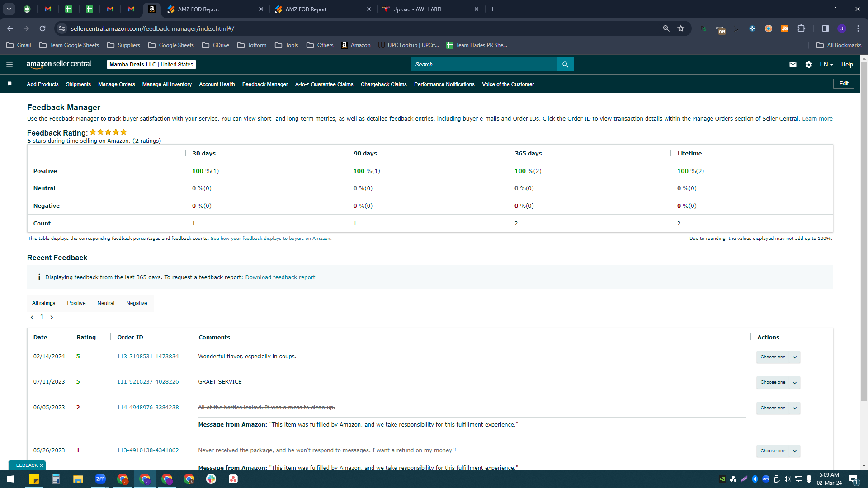Open the Performance Notifications menu item
The width and height of the screenshot is (868, 488).
click(444, 84)
